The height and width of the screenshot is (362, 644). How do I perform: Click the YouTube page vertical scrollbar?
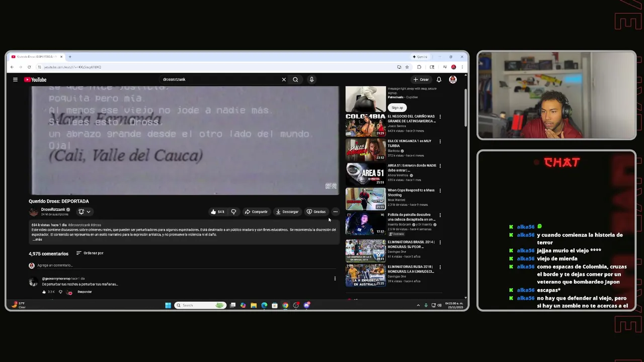pyautogui.click(x=466, y=108)
